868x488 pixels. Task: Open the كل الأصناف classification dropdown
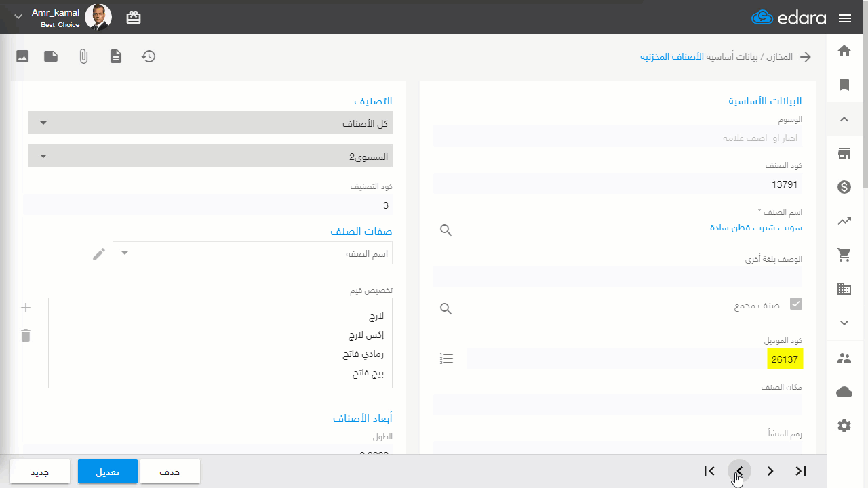point(210,123)
